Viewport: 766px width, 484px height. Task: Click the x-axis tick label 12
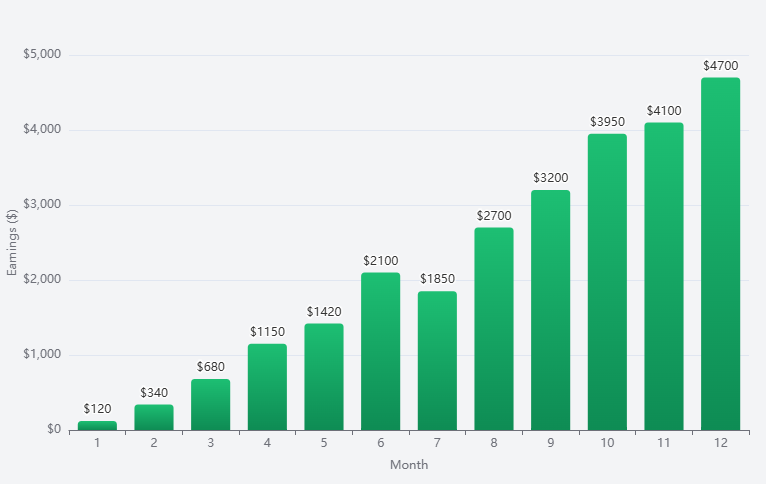[721, 442]
